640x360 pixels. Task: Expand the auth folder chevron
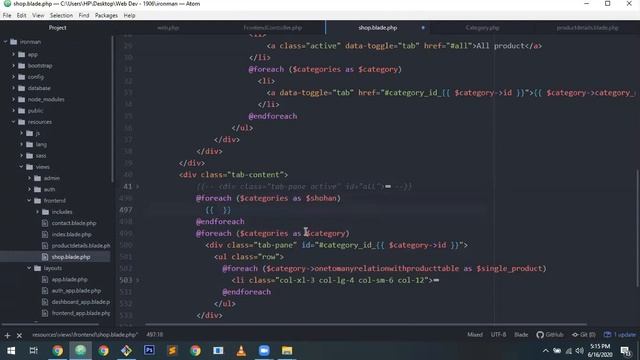[29, 189]
